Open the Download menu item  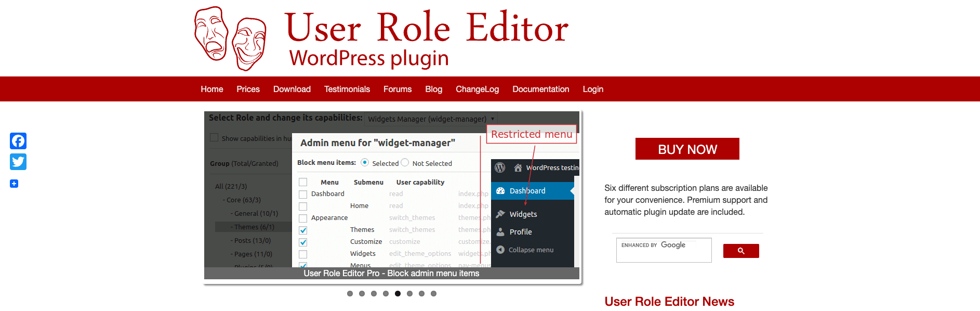coord(292,89)
